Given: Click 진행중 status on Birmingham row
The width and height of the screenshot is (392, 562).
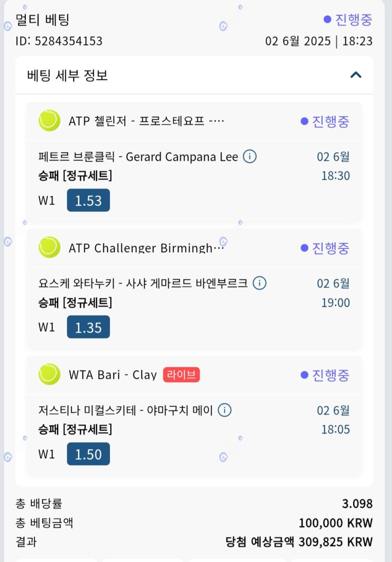Looking at the screenshot, I should tap(325, 248).
